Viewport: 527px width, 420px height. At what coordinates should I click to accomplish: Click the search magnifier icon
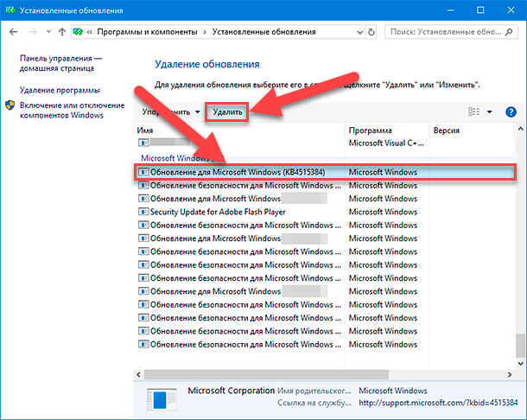tap(509, 32)
